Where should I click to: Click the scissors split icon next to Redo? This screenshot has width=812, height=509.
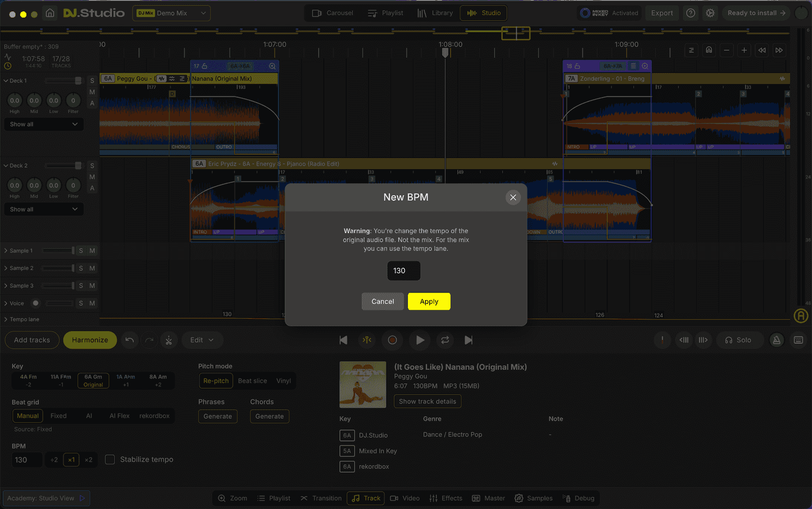pyautogui.click(x=169, y=340)
